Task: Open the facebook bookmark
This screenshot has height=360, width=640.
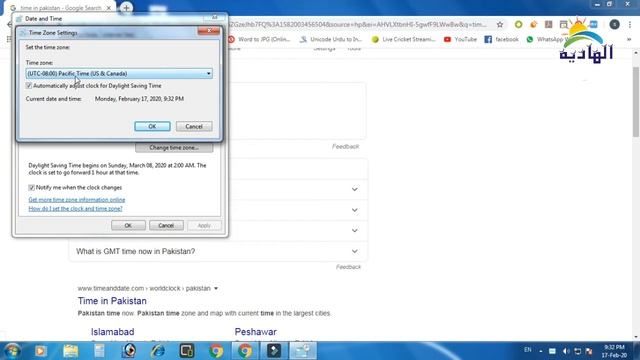Action: tap(502, 39)
